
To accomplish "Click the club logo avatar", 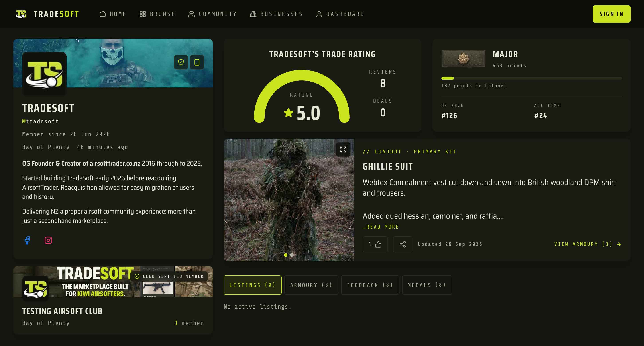I will pos(35,288).
